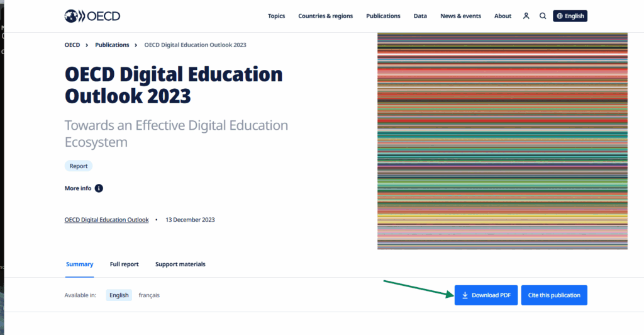Click the striped report cover image
Screen dimensions: 644x335
(502, 141)
